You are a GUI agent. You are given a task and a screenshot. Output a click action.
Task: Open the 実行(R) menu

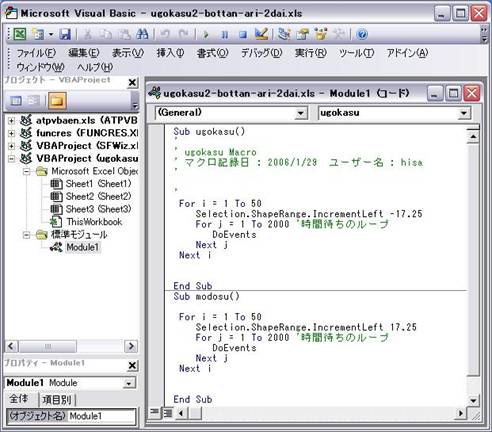(311, 53)
